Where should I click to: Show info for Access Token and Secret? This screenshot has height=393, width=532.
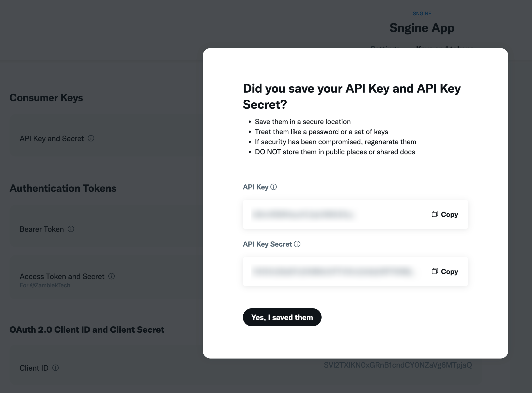tap(111, 276)
